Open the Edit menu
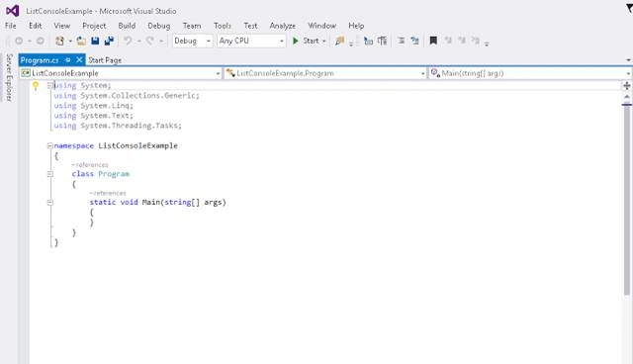The image size is (633, 364). point(36,26)
